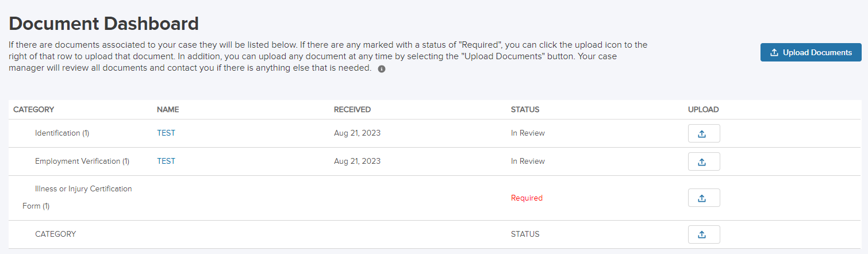Click the Upload Documents button
The height and width of the screenshot is (254, 868).
811,52
